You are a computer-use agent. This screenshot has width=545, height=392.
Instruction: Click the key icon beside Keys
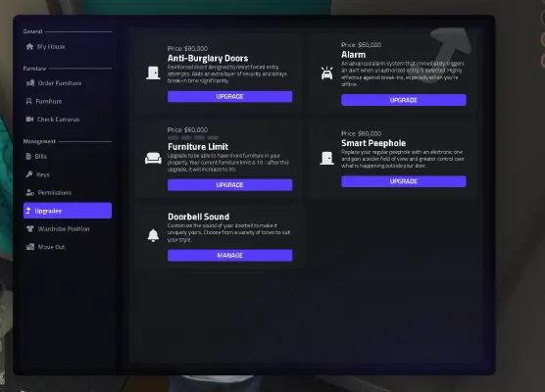[x=29, y=174]
